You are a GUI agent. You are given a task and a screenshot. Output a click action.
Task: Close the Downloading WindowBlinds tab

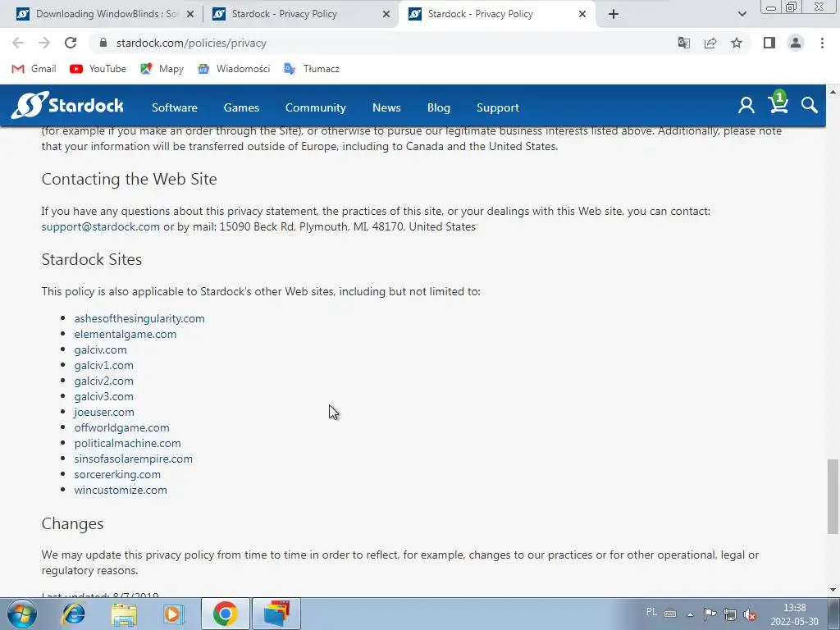tap(190, 15)
